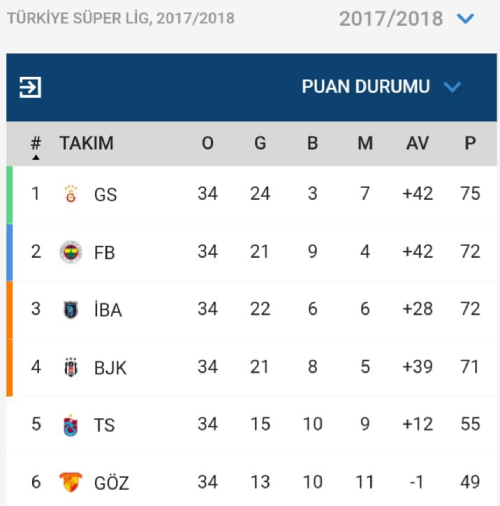Open the Puan Durumu dropdown chevron

[452, 87]
